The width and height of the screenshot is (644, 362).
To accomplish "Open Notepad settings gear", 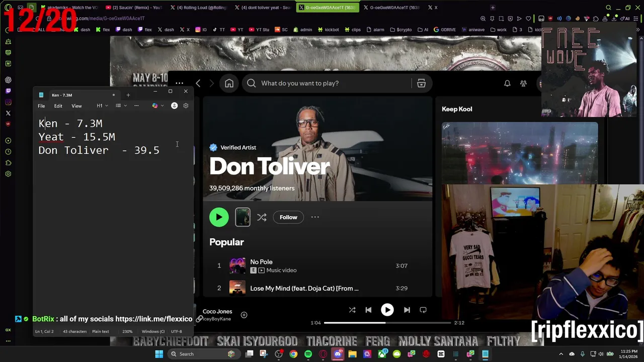I will pos(186,106).
